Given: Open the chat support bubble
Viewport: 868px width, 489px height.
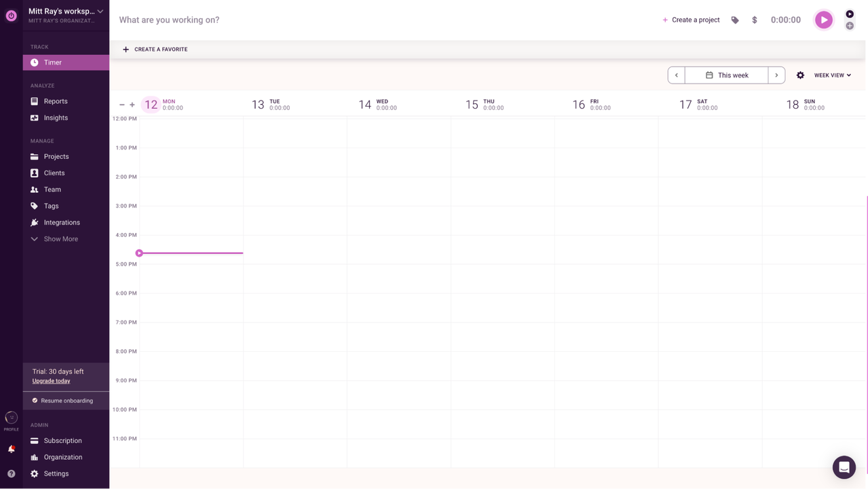Looking at the screenshot, I should point(844,467).
